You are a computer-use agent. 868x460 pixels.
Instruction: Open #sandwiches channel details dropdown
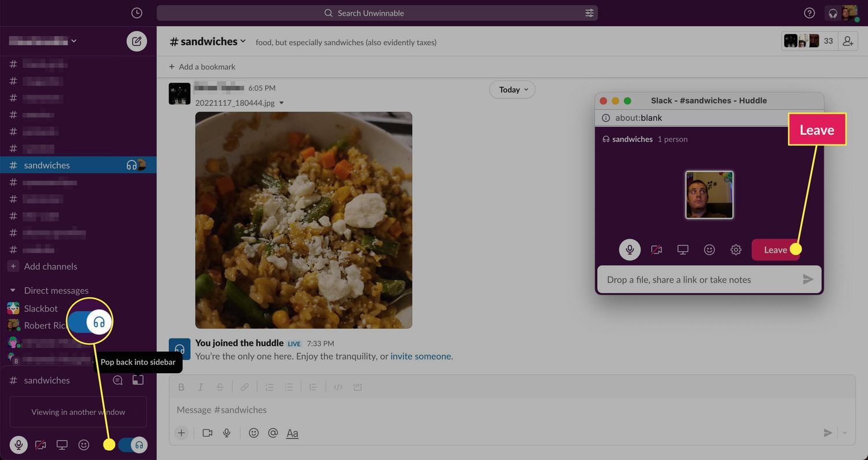click(x=207, y=41)
